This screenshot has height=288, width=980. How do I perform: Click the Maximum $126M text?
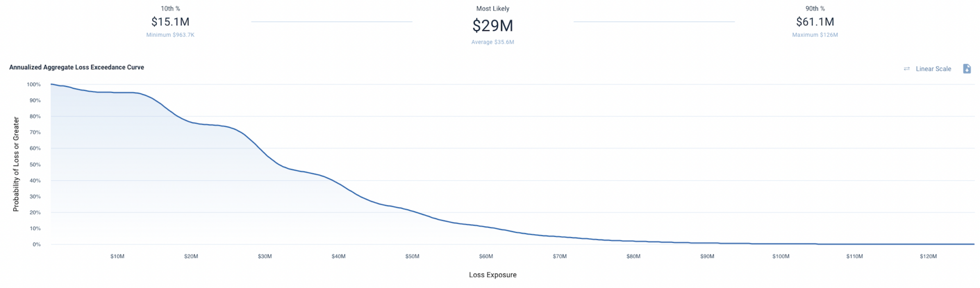[815, 35]
